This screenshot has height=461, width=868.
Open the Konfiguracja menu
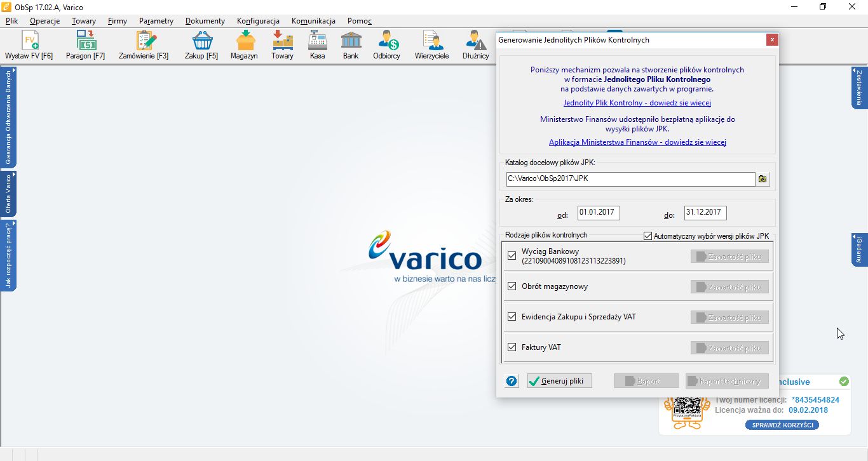258,21
